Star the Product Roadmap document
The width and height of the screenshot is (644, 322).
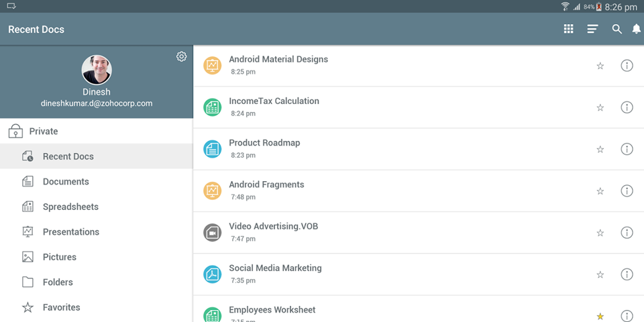pos(600,149)
